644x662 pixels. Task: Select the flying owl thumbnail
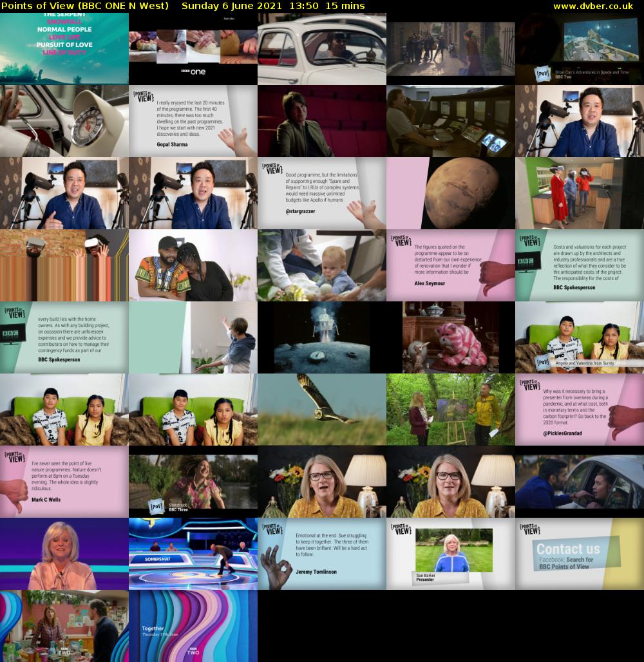pos(322,410)
